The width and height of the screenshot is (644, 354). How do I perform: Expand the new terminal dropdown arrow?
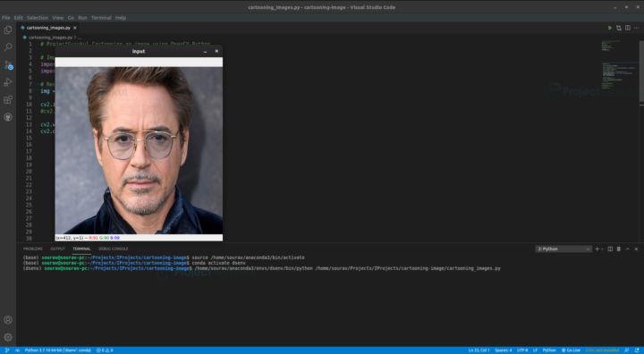point(603,249)
